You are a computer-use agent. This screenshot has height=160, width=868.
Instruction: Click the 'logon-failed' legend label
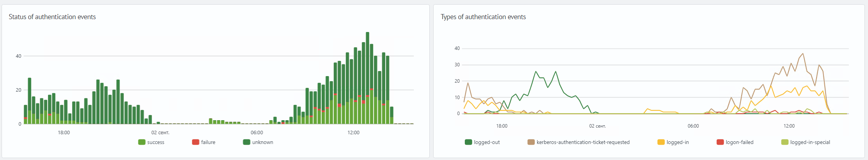(x=739, y=142)
